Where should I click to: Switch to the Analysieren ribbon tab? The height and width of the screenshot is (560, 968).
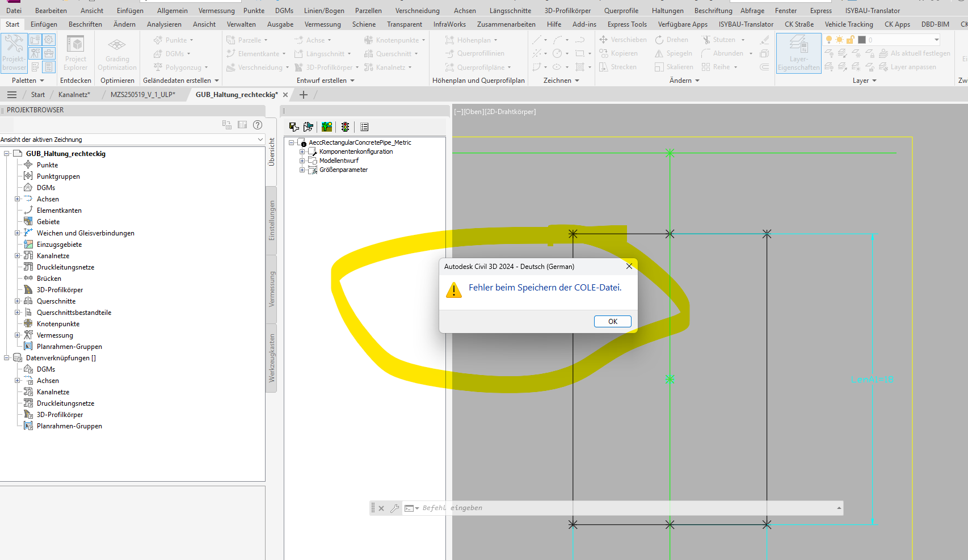coord(164,24)
